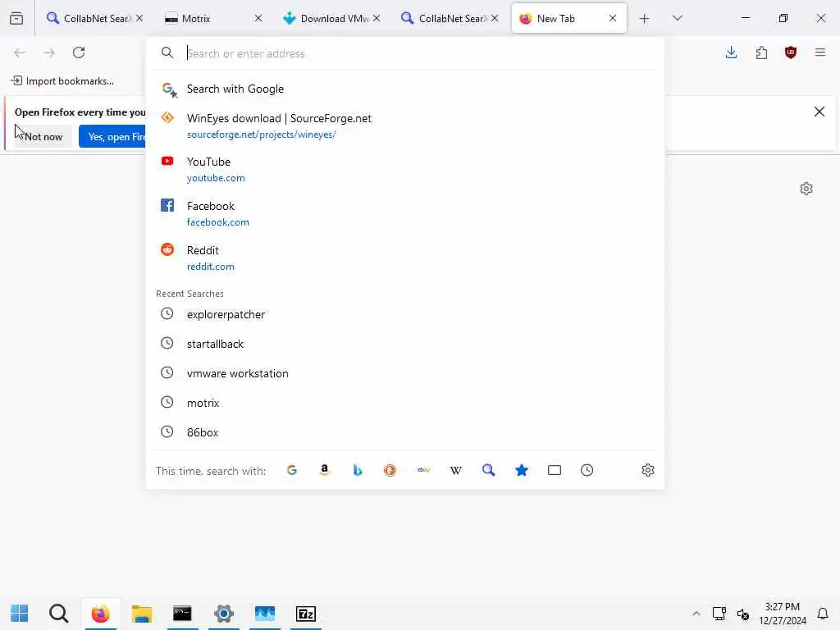Open the notifications bell in tray

tap(823, 614)
